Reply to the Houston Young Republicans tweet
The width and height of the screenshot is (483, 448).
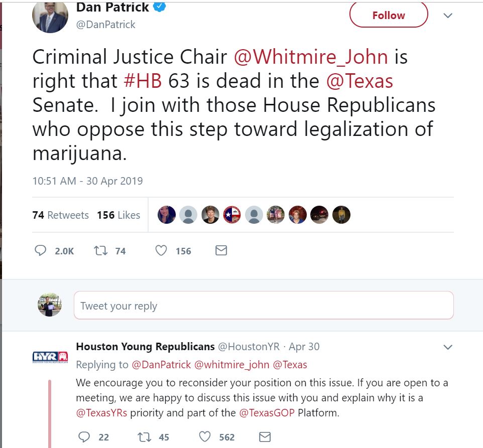[x=84, y=437]
